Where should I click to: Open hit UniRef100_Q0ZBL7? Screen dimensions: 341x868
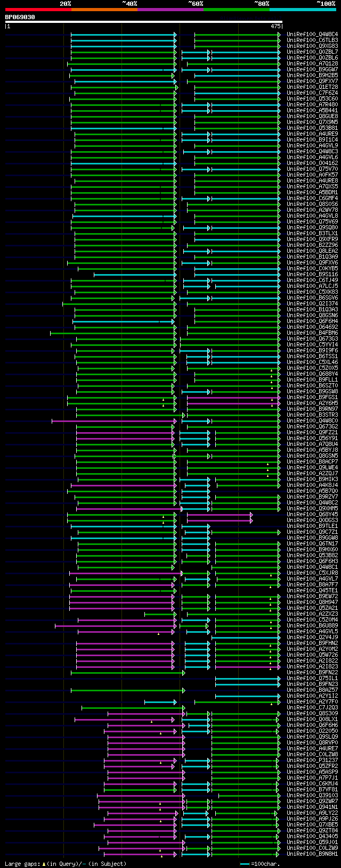pyautogui.click(x=312, y=52)
